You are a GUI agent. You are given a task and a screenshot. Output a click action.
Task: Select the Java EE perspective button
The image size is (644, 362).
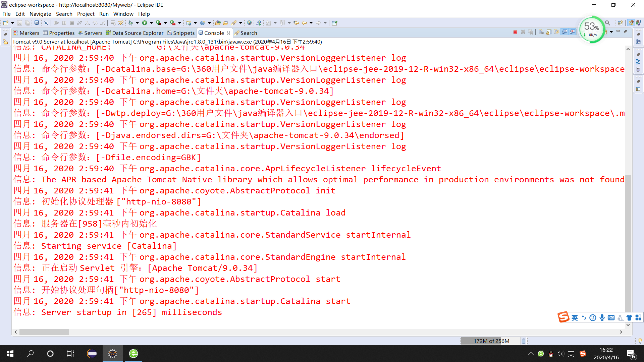(x=631, y=23)
